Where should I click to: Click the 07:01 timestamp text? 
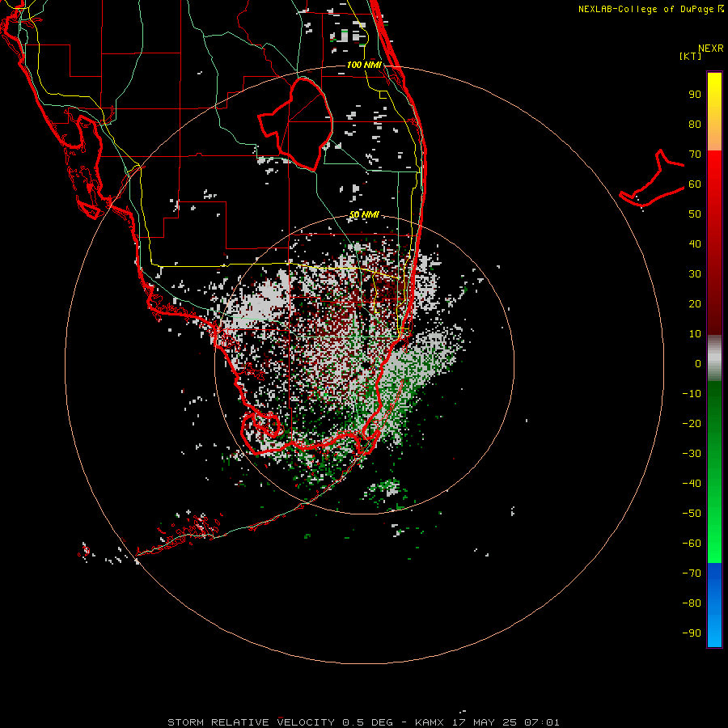[x=542, y=722]
